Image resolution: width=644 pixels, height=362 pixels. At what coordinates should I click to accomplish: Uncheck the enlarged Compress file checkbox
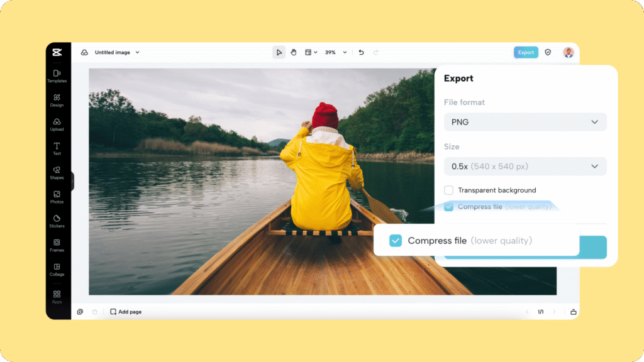coord(396,241)
